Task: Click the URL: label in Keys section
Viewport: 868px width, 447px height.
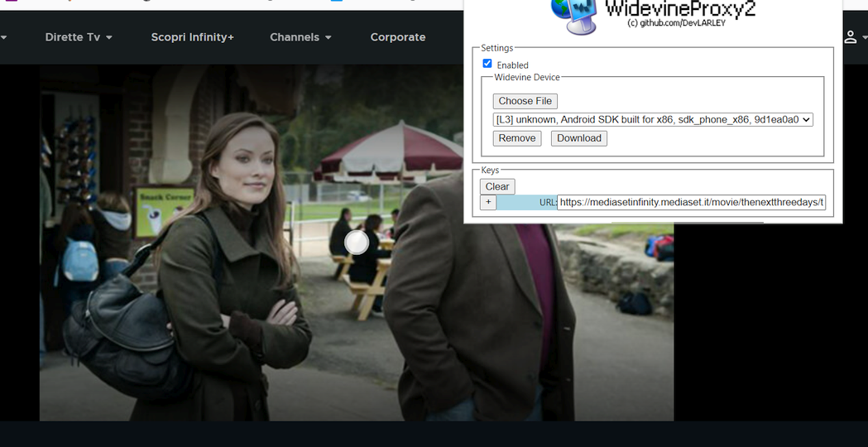Action: (548, 203)
